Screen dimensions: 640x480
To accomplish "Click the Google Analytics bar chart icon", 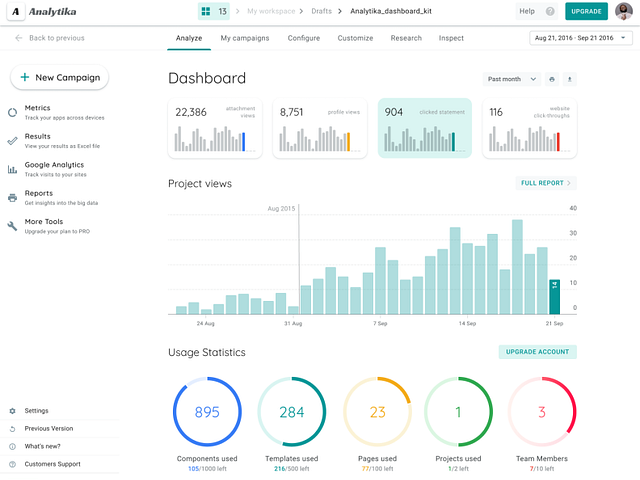I will (12, 170).
